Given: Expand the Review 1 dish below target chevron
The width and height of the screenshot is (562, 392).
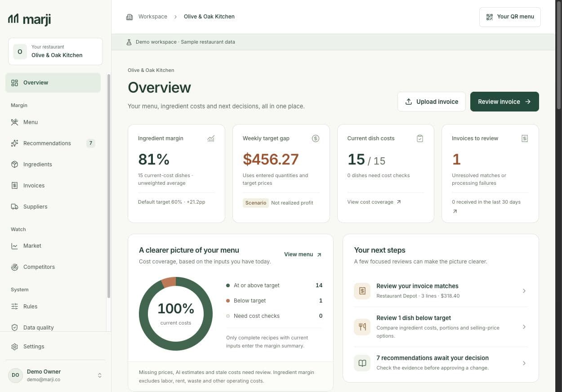Looking at the screenshot, I should point(524,327).
